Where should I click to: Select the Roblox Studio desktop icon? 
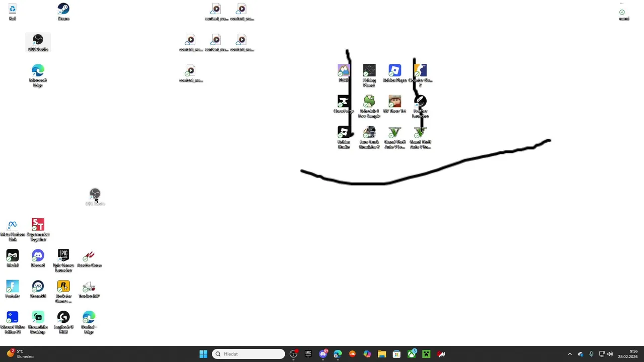click(x=344, y=137)
